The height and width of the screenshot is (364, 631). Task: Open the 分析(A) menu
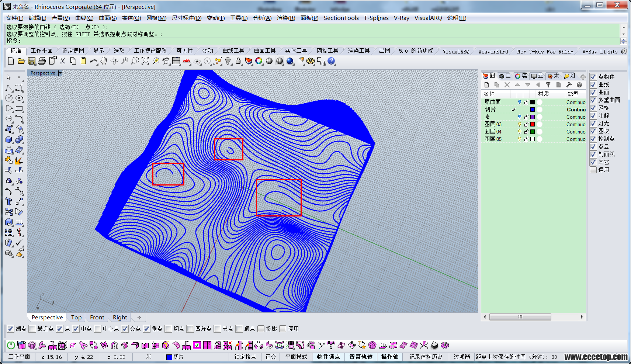pos(262,18)
